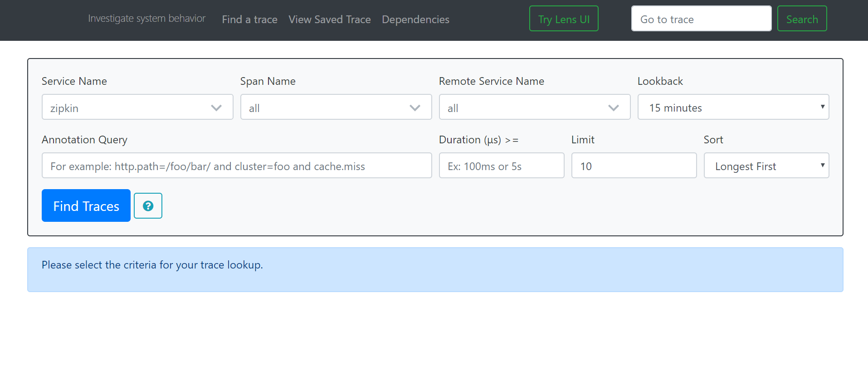The image size is (868, 386).
Task: Open View Saved Trace page
Action: click(330, 20)
